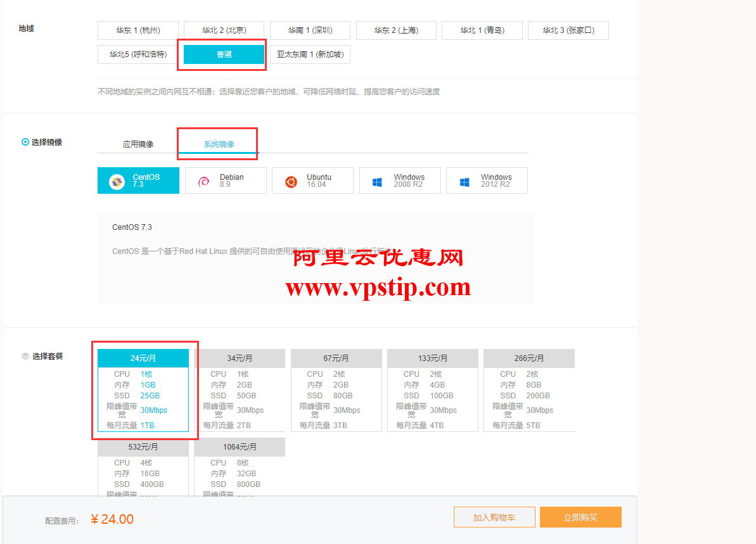Image resolution: width=756 pixels, height=544 pixels.
Task: Click the Debian swirl icon
Action: (204, 182)
